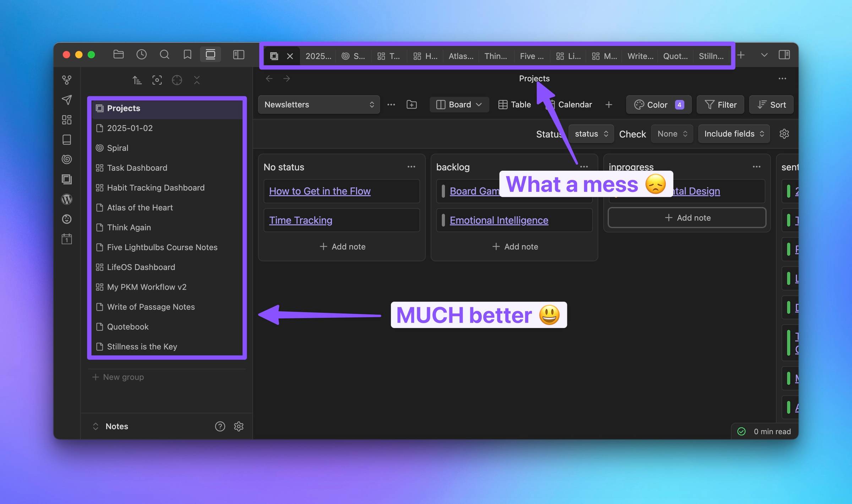This screenshot has width=852, height=504.
Task: Toggle left sidebar icon in top bar
Action: click(x=239, y=54)
